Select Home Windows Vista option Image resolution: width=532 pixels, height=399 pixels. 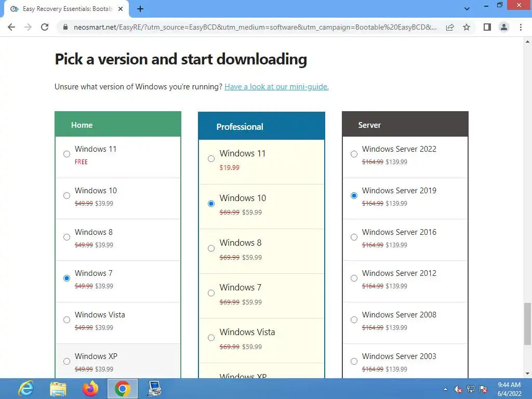(67, 320)
